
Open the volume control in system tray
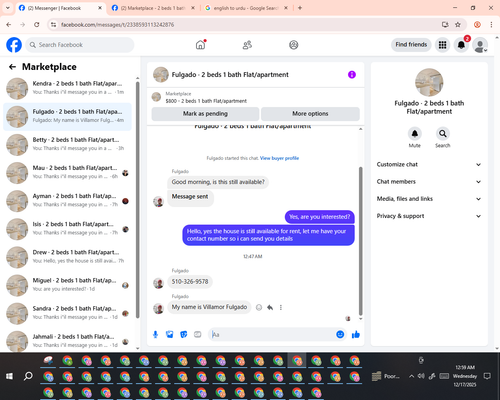pyautogui.click(x=421, y=376)
